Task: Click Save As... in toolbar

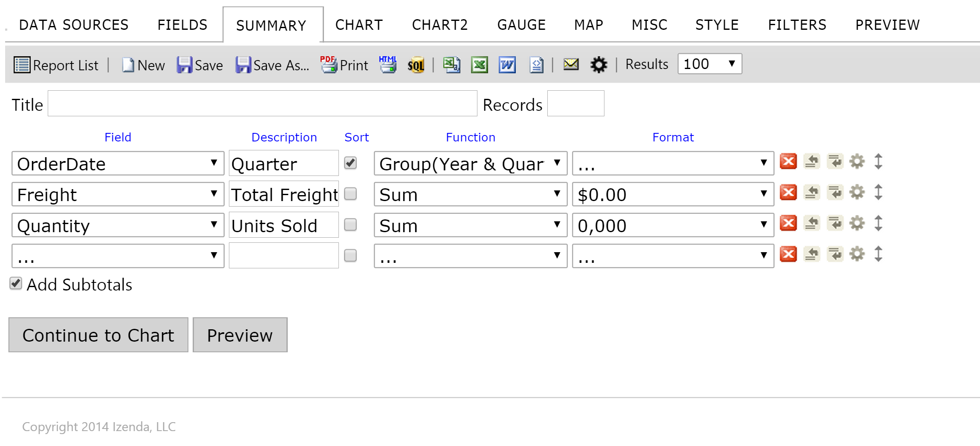Action: pos(272,65)
